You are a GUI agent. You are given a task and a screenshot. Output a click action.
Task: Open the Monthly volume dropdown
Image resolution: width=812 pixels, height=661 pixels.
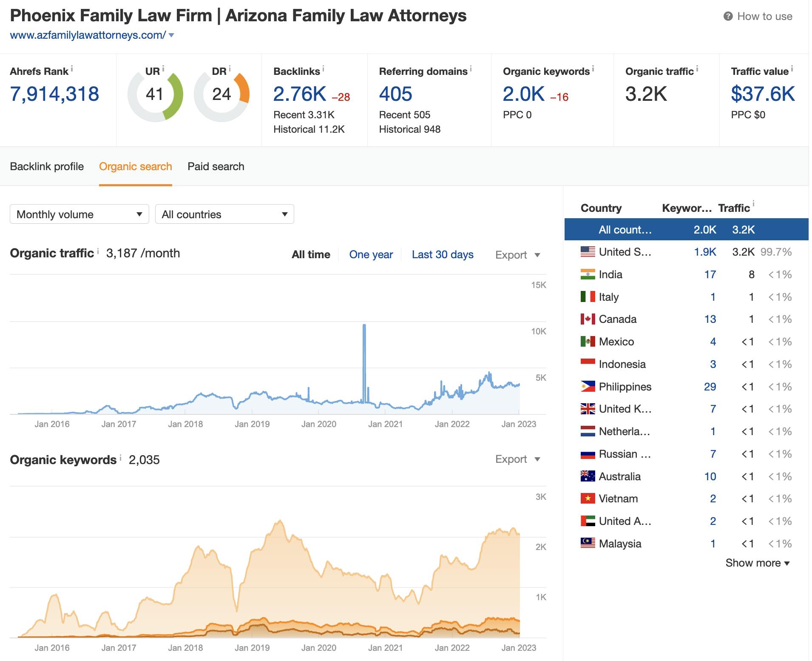click(79, 214)
